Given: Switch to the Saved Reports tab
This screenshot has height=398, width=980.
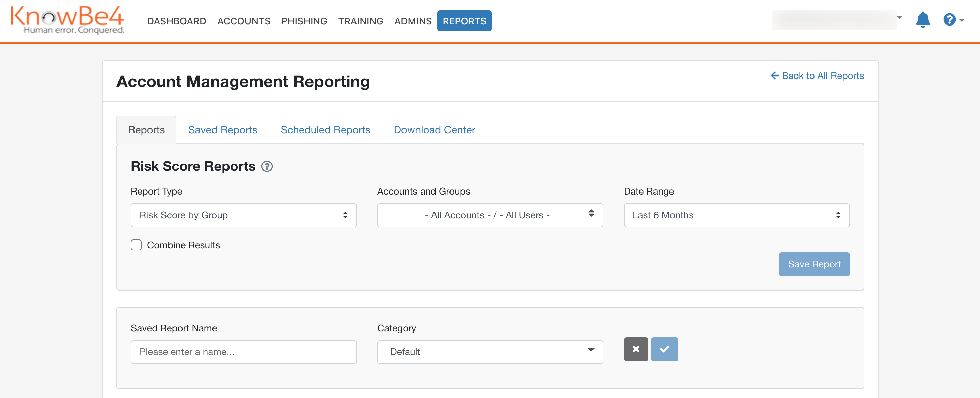Looking at the screenshot, I should 223,130.
